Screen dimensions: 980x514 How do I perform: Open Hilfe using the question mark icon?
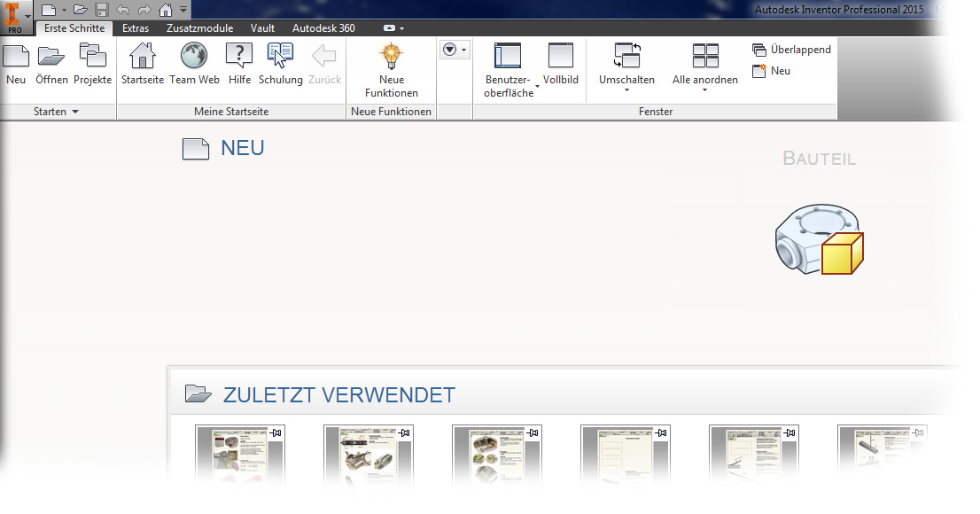(237, 57)
